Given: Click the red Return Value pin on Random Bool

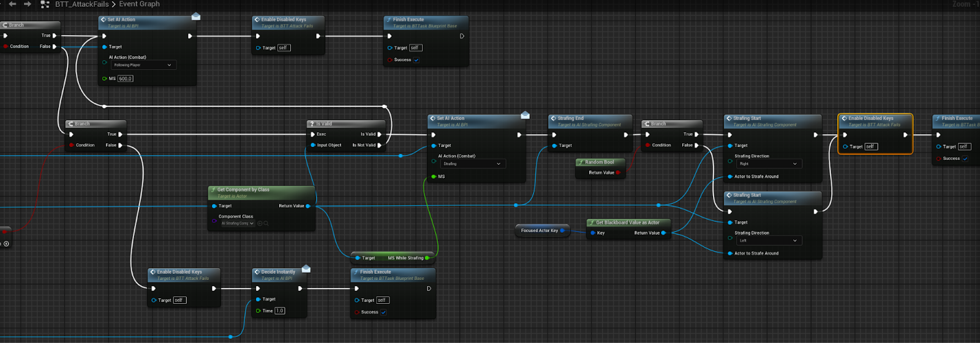Looking at the screenshot, I should pos(618,173).
